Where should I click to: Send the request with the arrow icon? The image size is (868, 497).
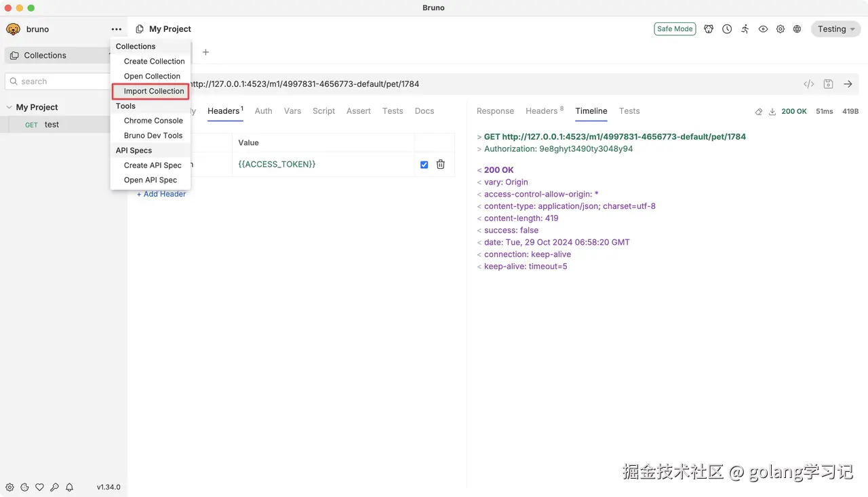click(848, 84)
